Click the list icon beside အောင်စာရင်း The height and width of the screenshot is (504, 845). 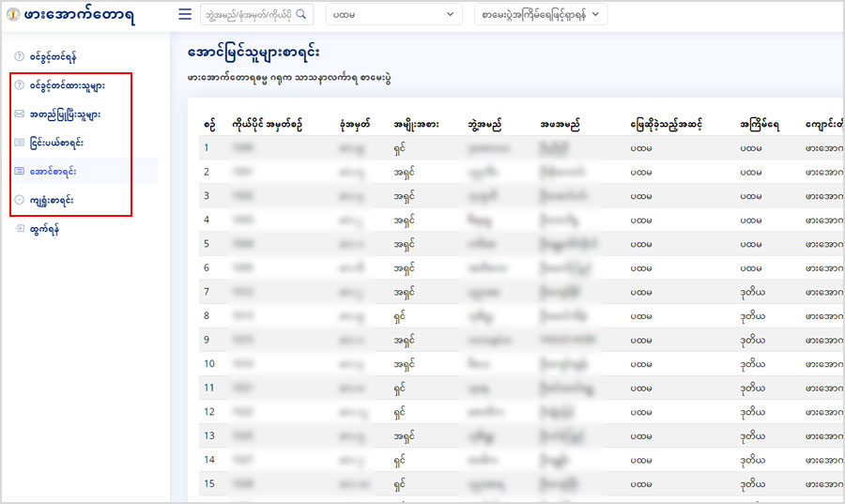pyautogui.click(x=20, y=171)
